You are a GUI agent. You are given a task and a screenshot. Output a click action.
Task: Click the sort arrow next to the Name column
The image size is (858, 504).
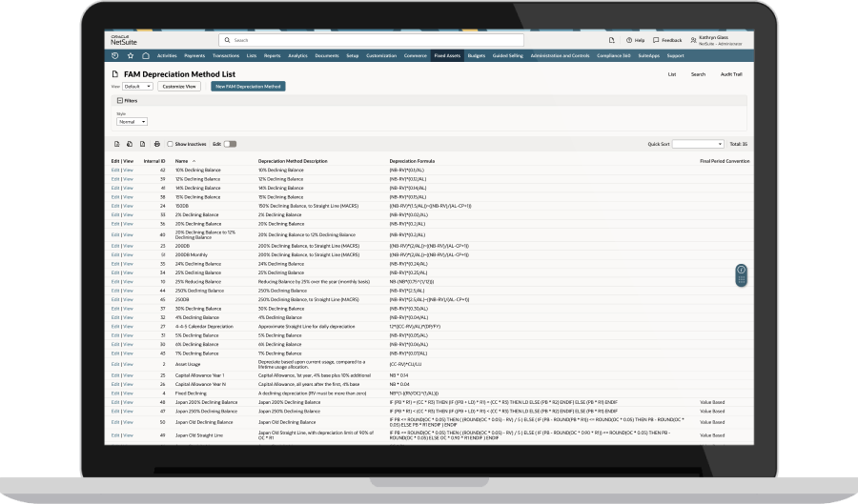click(194, 161)
